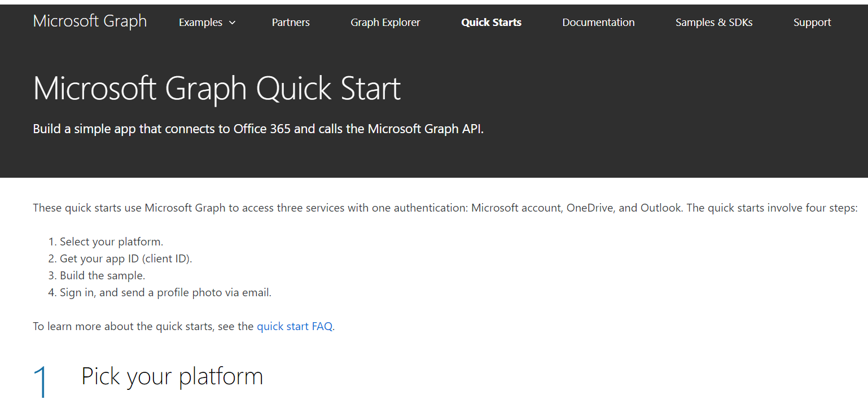Click the quick start FAQ link
The width and height of the screenshot is (868, 404).
pyautogui.click(x=294, y=326)
